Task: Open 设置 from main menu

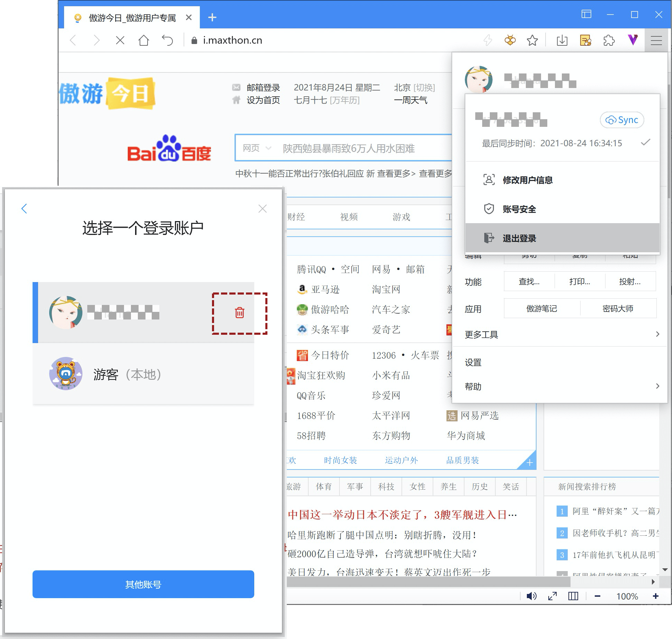Action: [560, 362]
